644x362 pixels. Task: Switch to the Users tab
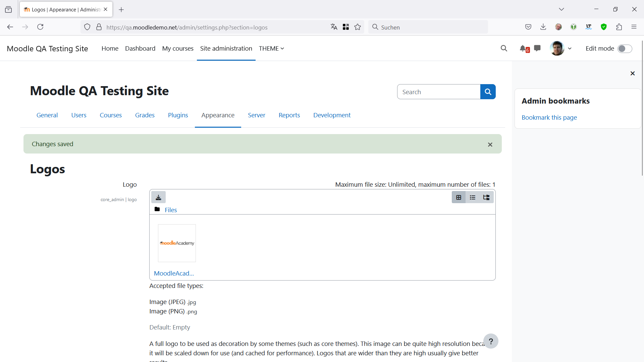point(79,115)
